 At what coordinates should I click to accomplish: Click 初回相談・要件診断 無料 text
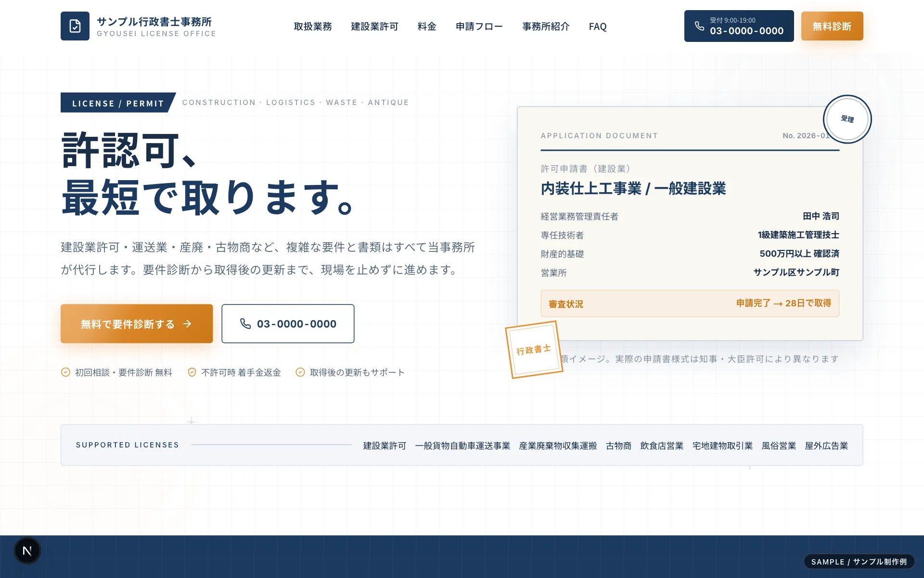click(x=124, y=372)
